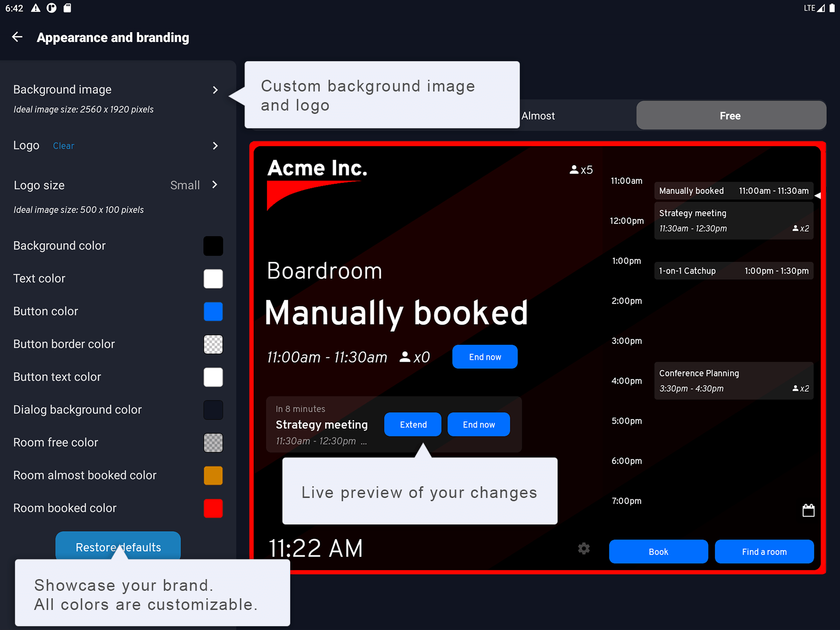Click End now on Strategy meeting card
The width and height of the screenshot is (840, 630).
point(479,425)
